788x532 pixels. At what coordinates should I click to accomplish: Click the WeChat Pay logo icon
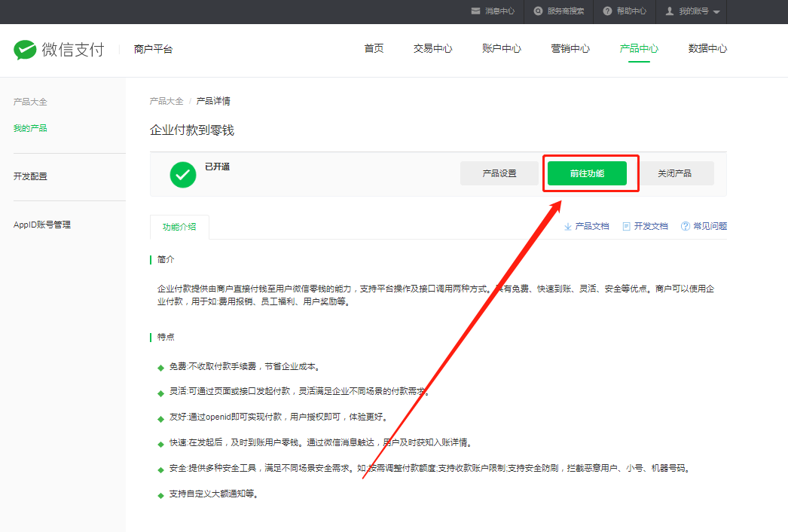pos(25,50)
